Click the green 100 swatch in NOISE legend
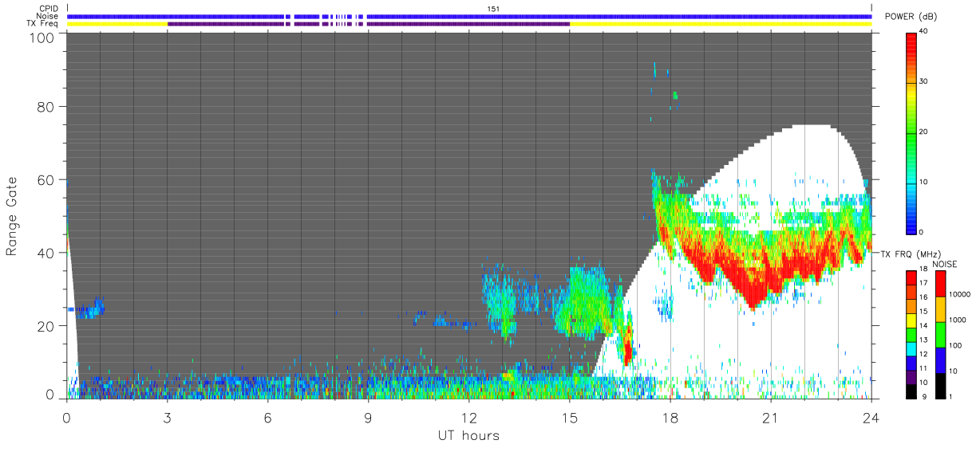 [941, 334]
